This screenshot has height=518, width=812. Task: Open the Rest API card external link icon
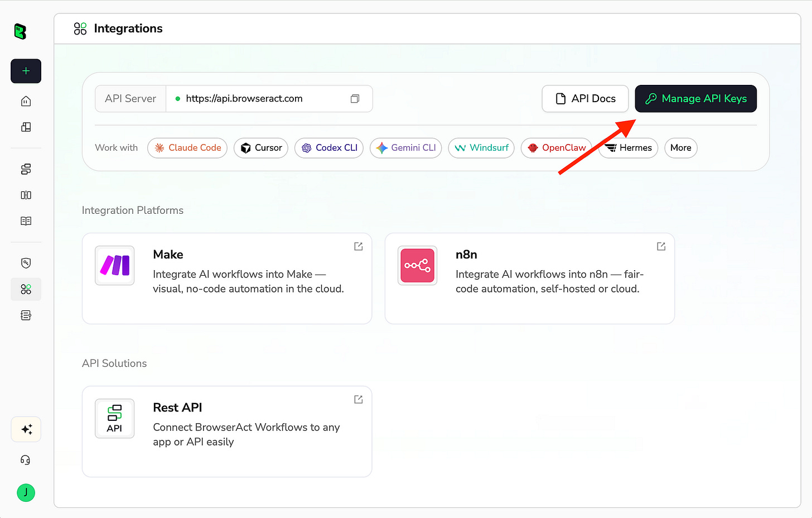(359, 399)
